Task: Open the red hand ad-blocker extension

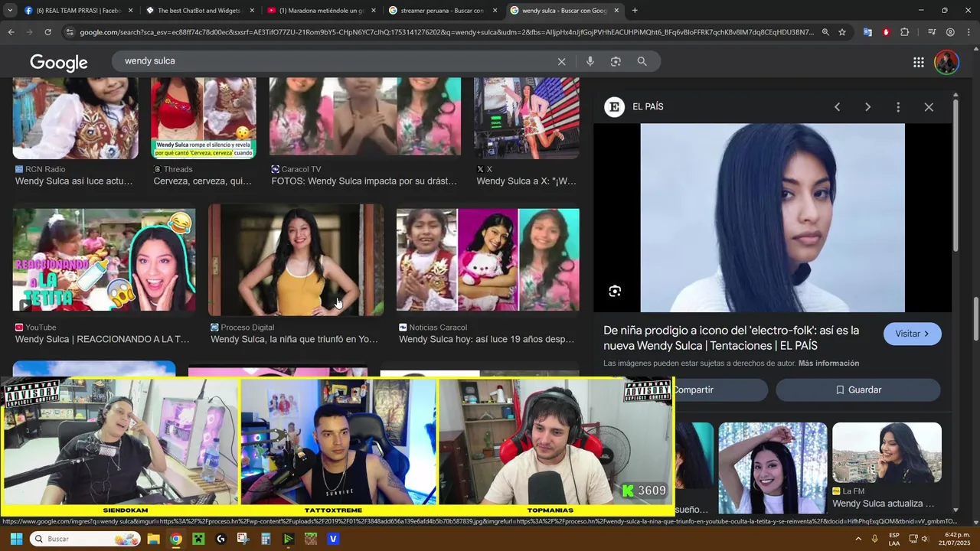Action: pyautogui.click(x=886, y=32)
